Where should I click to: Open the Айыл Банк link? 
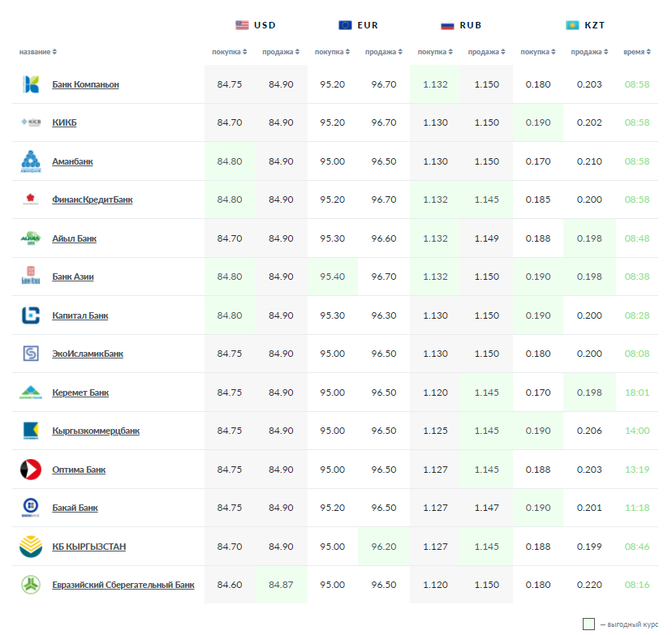point(74,238)
